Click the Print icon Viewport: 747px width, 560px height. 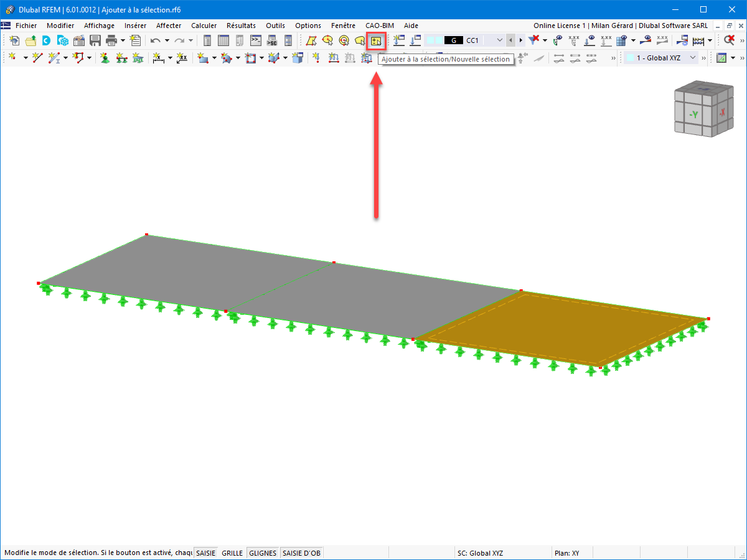(x=111, y=40)
